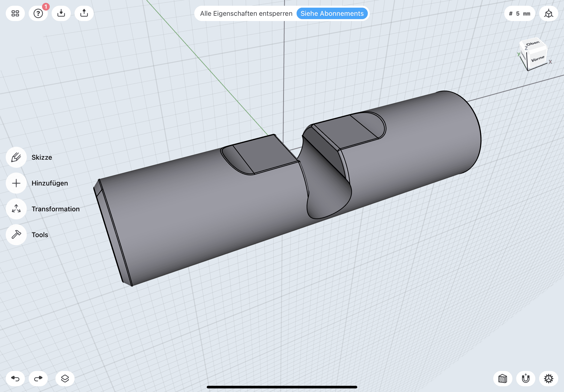Open the Transformation arrows icon
This screenshot has height=392, width=564.
click(16, 209)
